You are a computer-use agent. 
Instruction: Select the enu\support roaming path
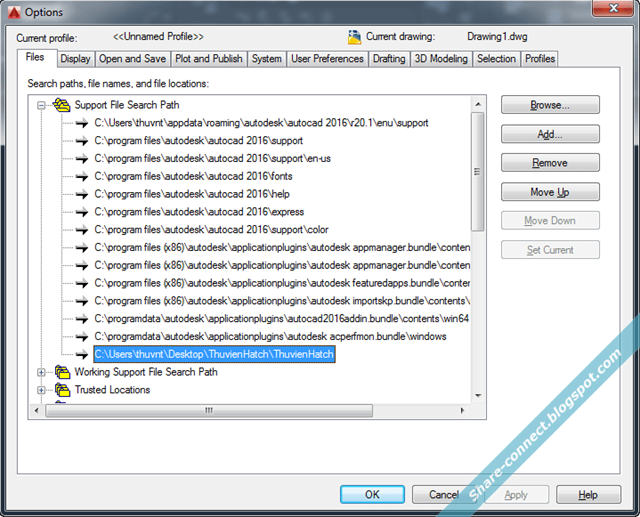(x=262, y=123)
